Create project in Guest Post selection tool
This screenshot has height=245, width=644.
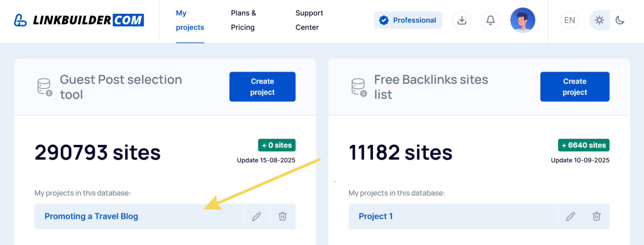click(x=262, y=87)
